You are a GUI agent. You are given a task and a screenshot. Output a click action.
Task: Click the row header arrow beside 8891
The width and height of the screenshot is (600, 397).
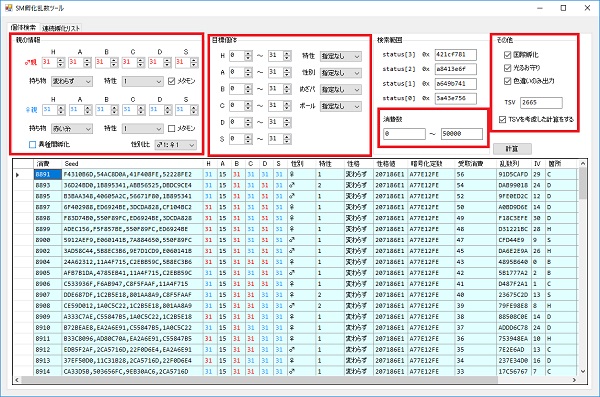click(23, 175)
